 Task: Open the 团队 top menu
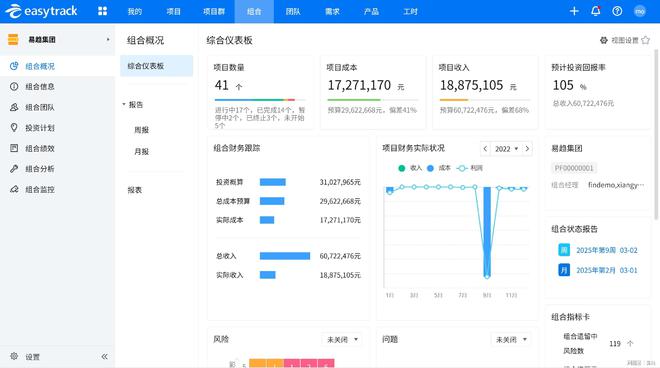(293, 11)
